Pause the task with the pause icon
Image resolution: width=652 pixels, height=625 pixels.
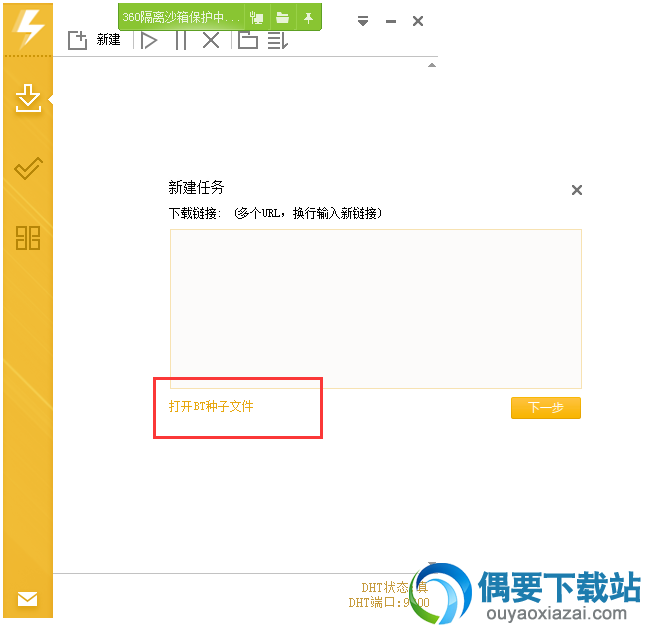(x=181, y=41)
